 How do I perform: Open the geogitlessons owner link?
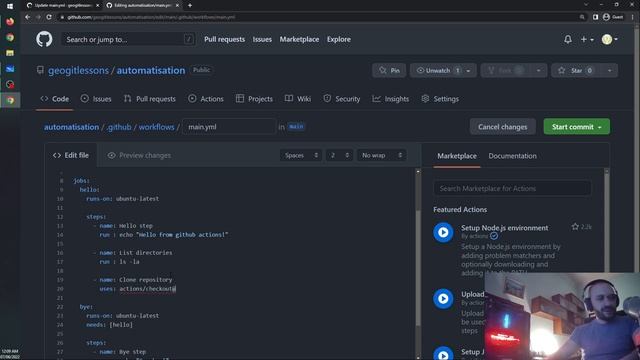point(78,70)
